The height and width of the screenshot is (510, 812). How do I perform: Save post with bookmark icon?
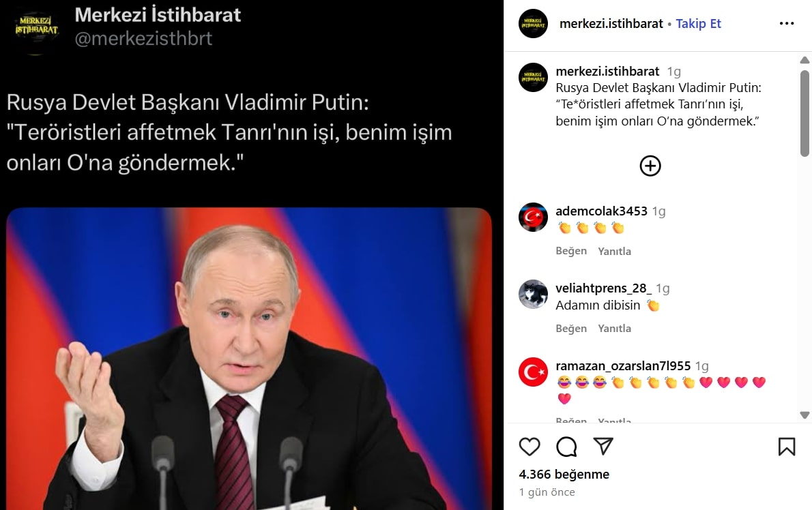coord(786,447)
